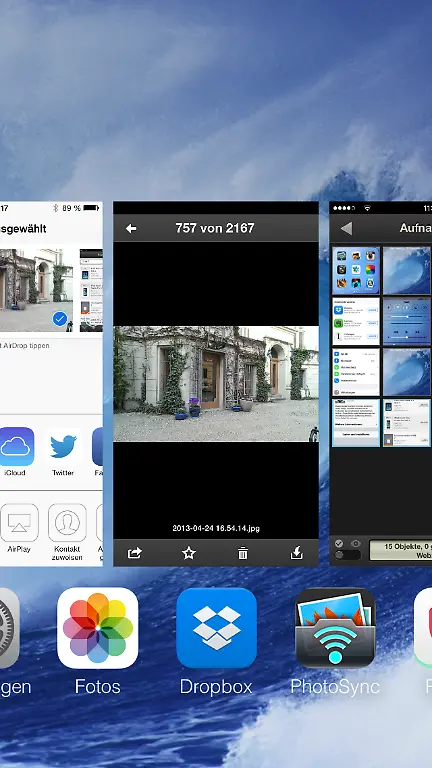Delete the photo with the trash icon
The image size is (432, 768).
point(242,553)
